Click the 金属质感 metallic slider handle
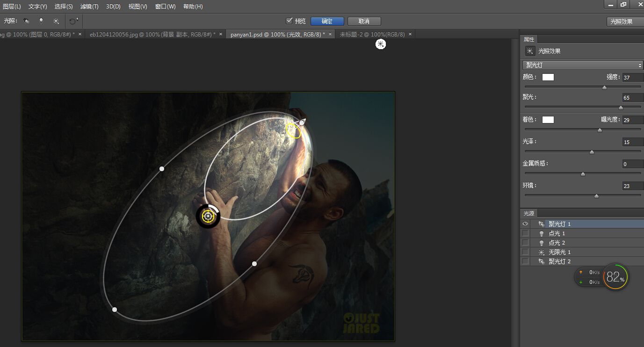644x347 pixels. tap(583, 173)
